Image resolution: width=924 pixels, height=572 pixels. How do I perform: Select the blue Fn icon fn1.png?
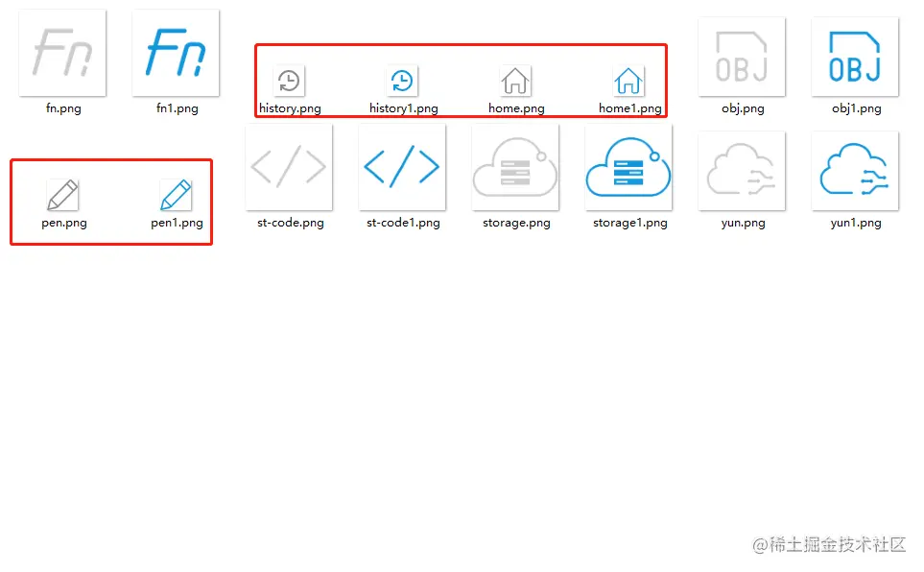coord(176,53)
